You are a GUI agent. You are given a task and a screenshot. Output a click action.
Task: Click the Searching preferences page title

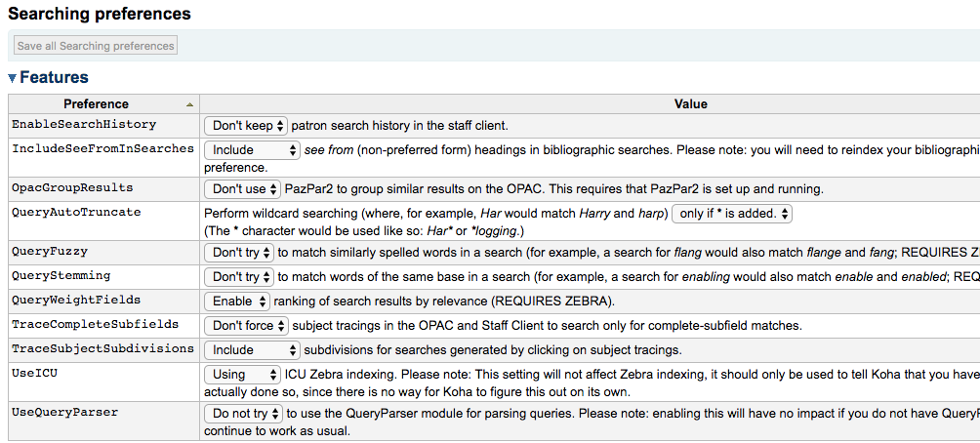pos(100,15)
